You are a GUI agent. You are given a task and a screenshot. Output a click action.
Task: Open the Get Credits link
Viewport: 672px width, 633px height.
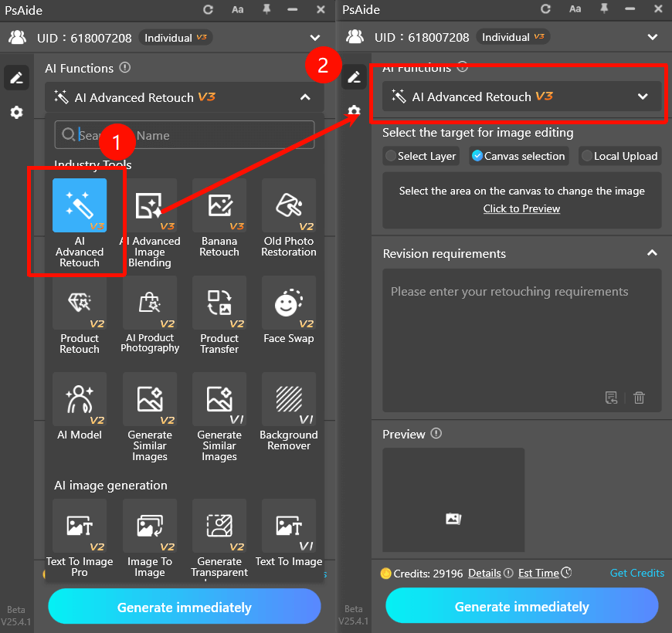636,573
